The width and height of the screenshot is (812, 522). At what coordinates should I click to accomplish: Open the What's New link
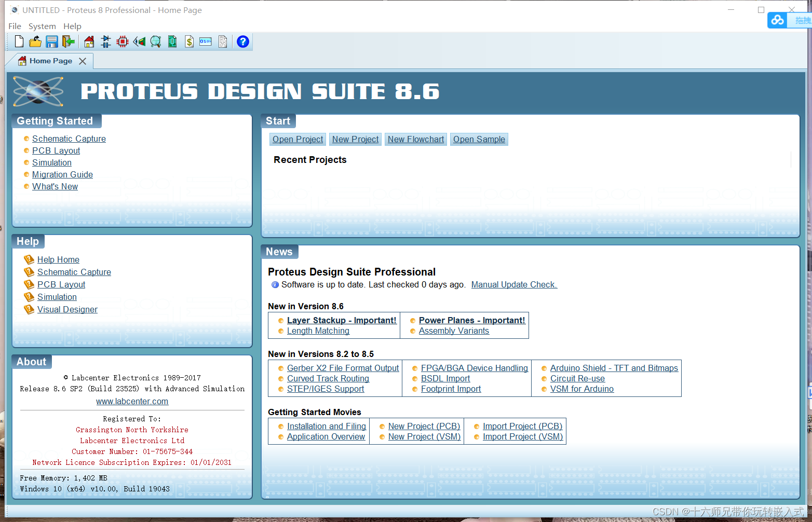pos(55,186)
